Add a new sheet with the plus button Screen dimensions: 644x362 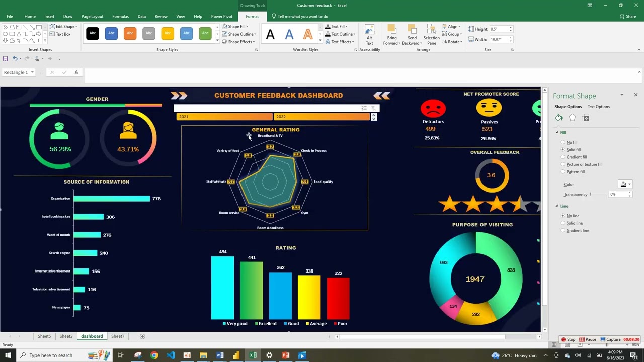(x=142, y=336)
